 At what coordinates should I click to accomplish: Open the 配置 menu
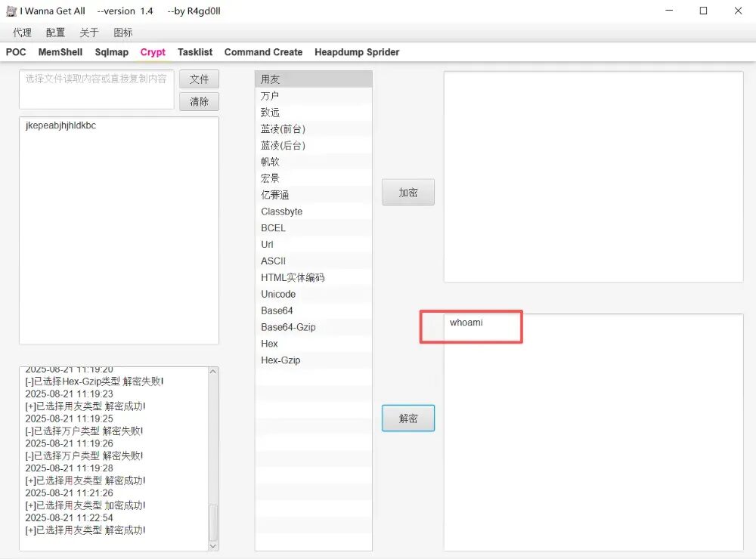[x=55, y=32]
